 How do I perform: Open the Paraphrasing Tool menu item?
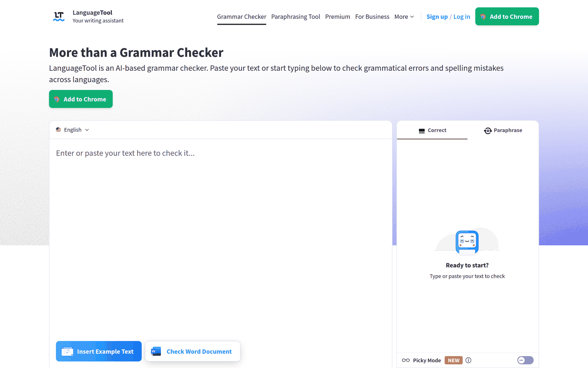pyautogui.click(x=296, y=17)
